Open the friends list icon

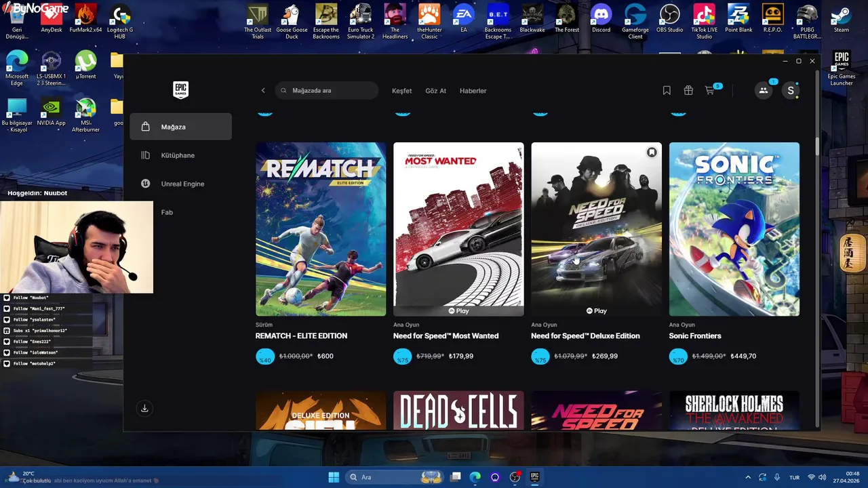(764, 90)
